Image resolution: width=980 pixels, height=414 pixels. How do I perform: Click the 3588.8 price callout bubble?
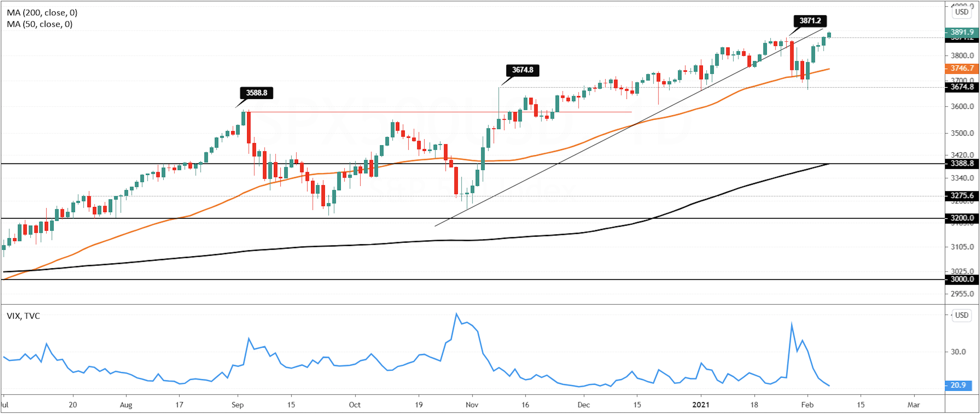click(256, 93)
